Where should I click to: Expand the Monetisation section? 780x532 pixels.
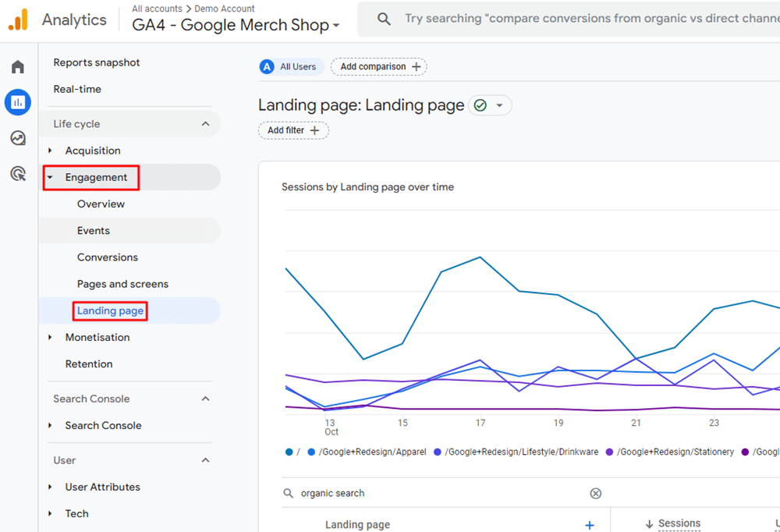click(97, 337)
